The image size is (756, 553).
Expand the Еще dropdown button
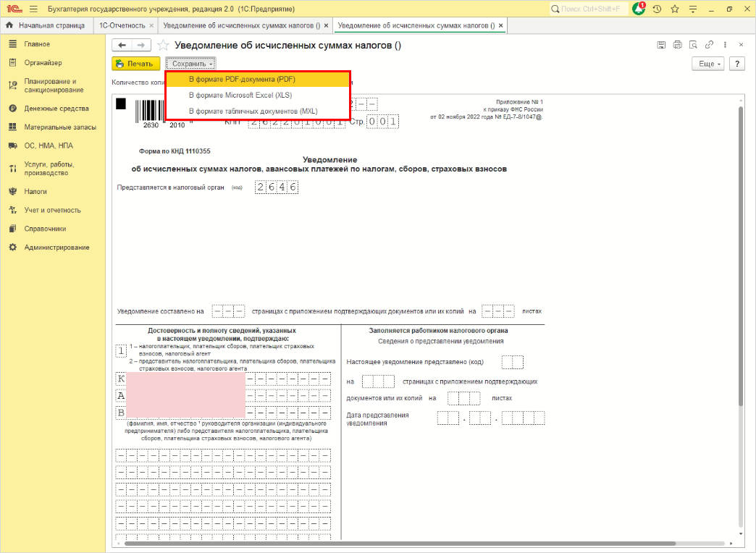[707, 64]
